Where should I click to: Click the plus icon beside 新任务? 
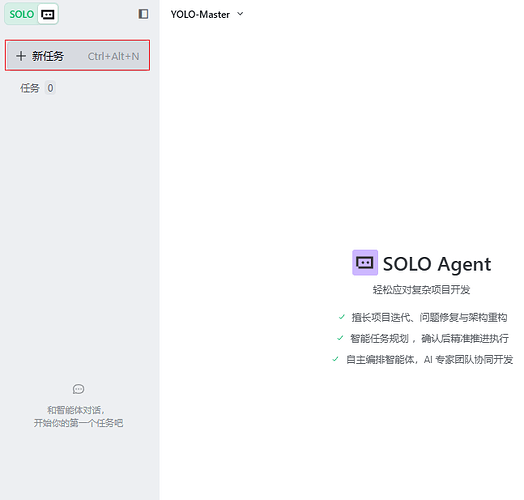coord(21,56)
